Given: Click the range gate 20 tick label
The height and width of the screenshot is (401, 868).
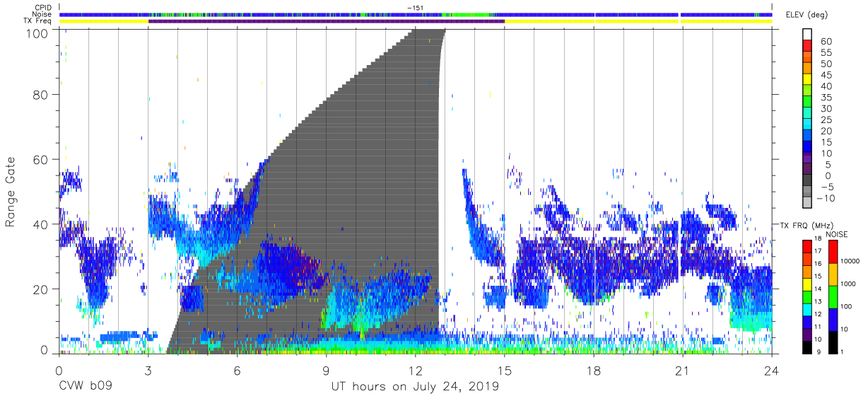Looking at the screenshot, I should (40, 289).
